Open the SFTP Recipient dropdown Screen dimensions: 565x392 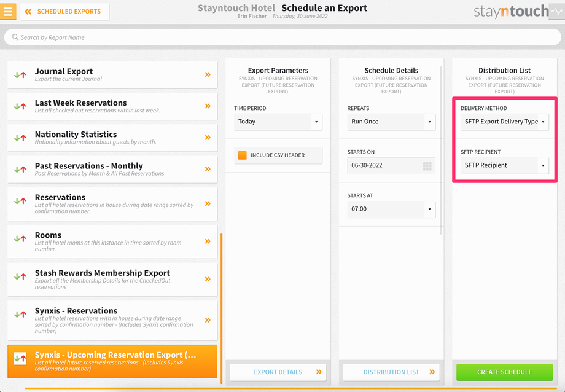(504, 165)
